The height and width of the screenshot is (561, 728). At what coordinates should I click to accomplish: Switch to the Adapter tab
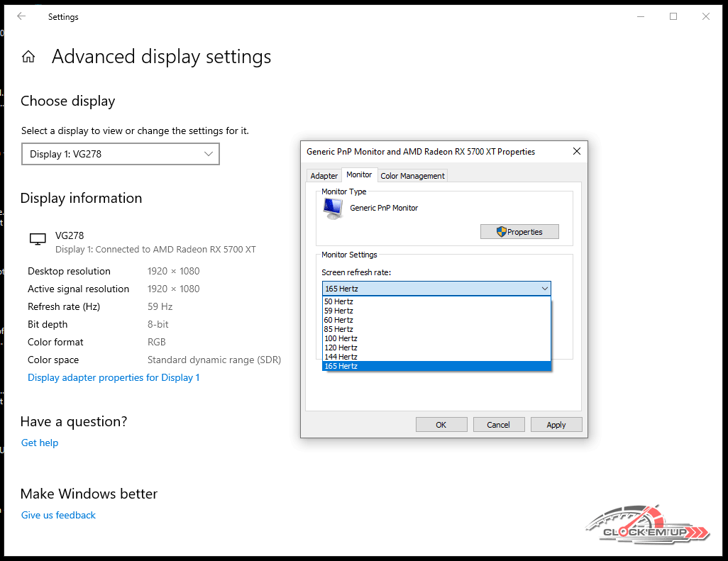[324, 176]
